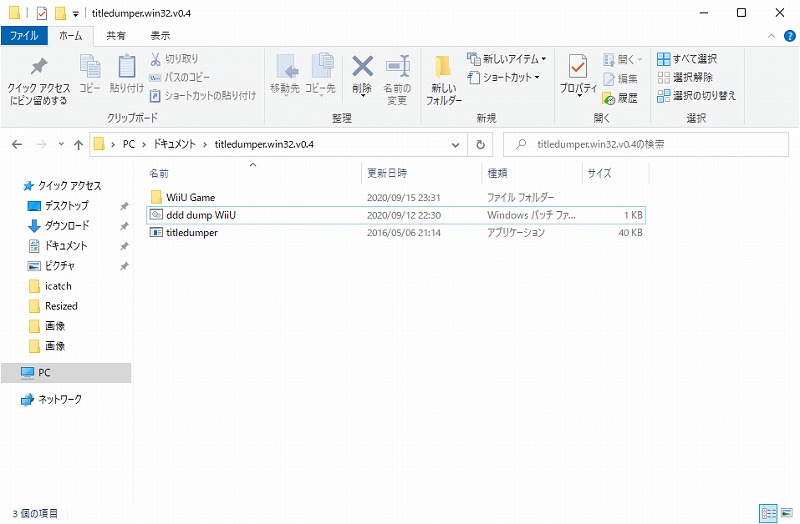Click the Copy ribbon icon
The width and height of the screenshot is (800, 524).
tap(90, 74)
